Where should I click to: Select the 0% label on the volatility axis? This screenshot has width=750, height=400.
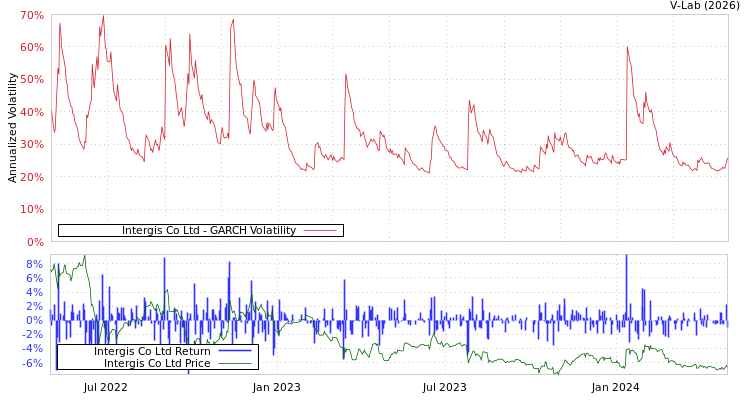(35, 242)
